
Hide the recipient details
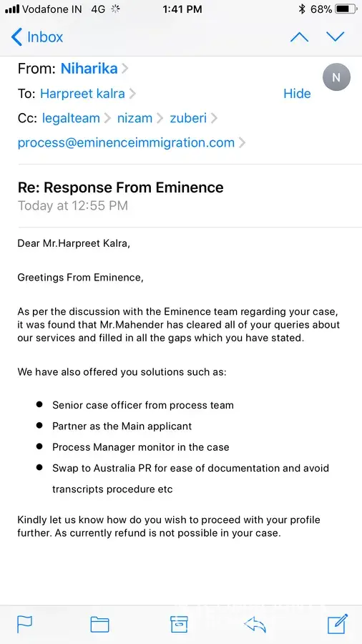coord(297,94)
